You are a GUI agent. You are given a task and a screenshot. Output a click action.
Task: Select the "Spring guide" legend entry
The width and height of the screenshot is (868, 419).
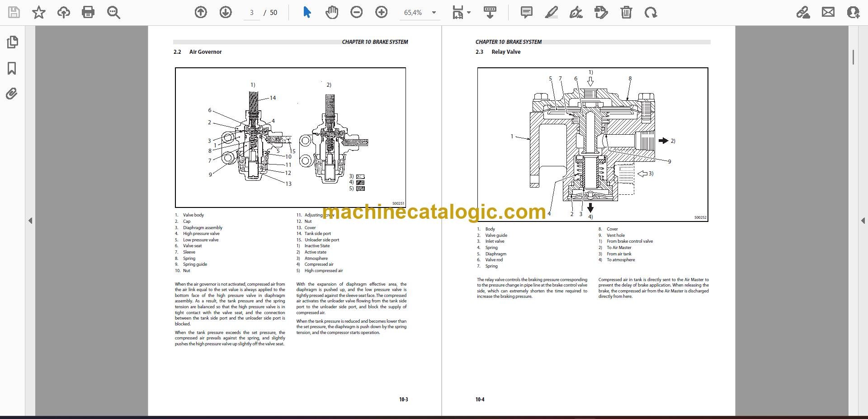(x=195, y=264)
